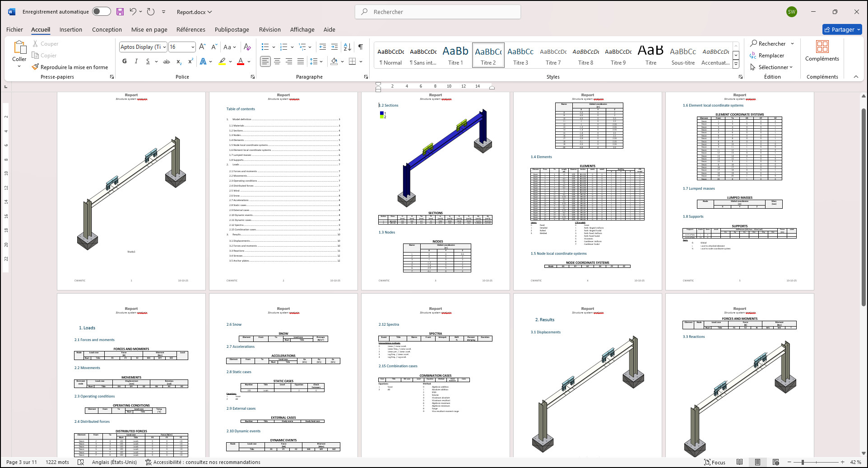Click the Partager share button
This screenshot has height=468, width=868.
[842, 30]
